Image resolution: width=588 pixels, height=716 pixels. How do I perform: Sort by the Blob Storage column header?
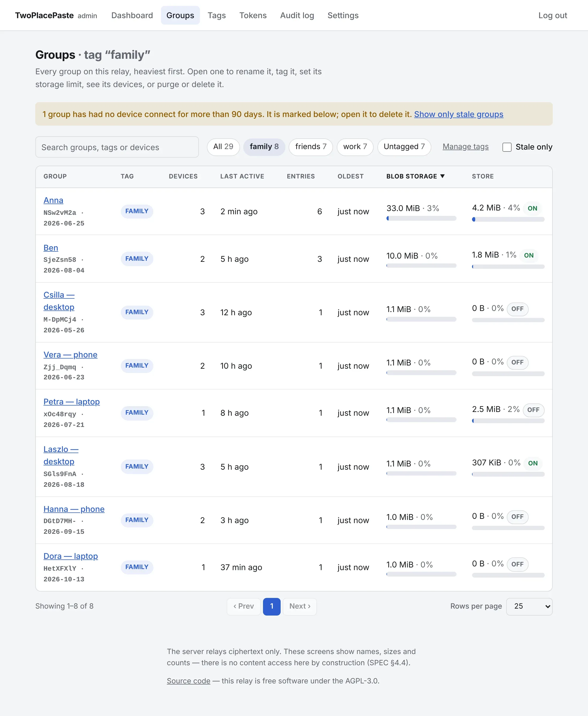click(x=415, y=176)
